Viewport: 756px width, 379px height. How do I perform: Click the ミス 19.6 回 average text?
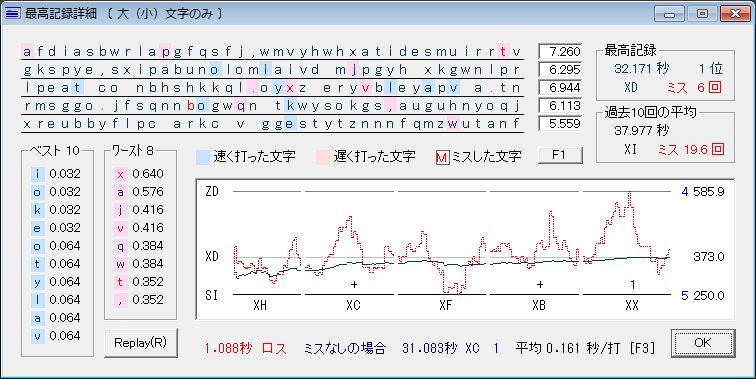coord(691,149)
